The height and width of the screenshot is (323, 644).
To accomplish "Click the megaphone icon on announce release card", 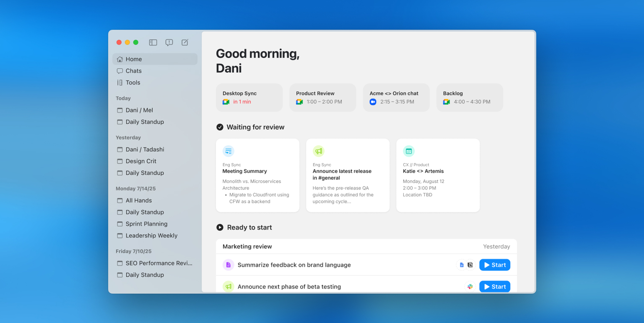I will point(318,151).
